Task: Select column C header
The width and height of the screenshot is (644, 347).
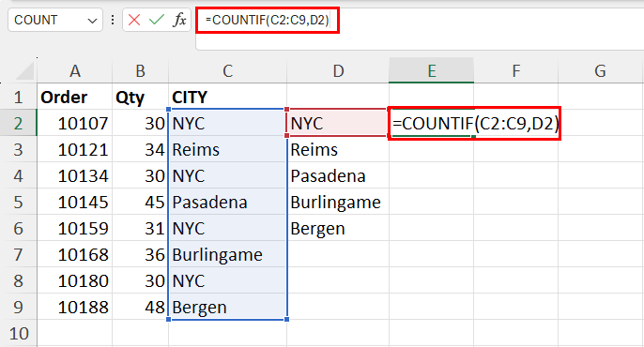Action: [x=227, y=71]
